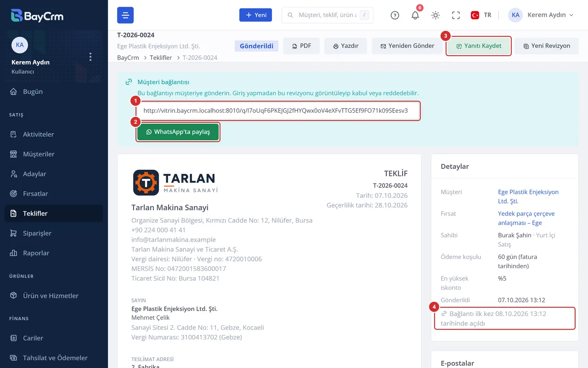Click Yazdır print button
Image resolution: width=588 pixels, height=368 pixels.
pos(345,46)
